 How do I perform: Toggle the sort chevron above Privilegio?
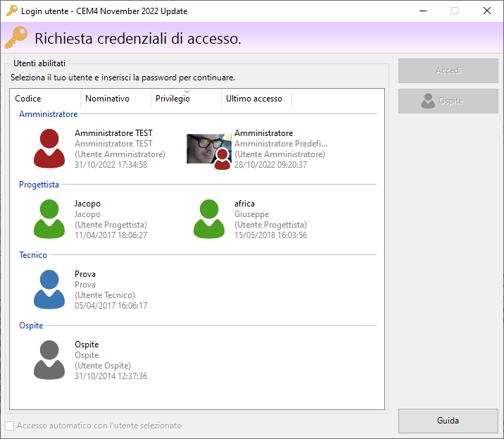[187, 92]
